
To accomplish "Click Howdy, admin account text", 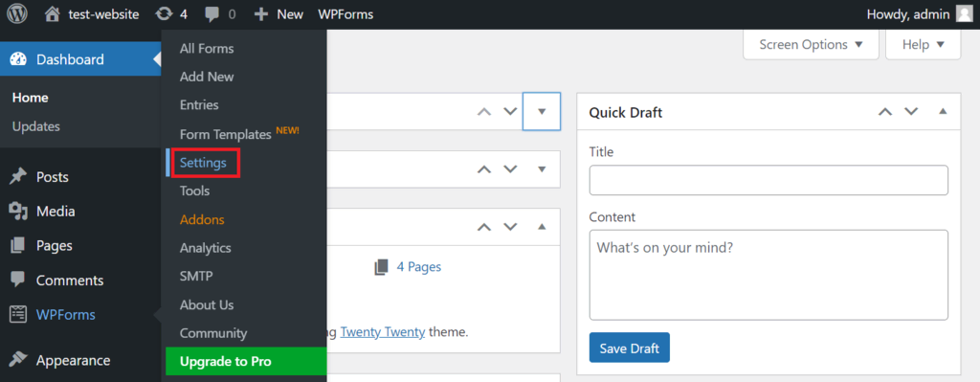I will click(x=908, y=13).
